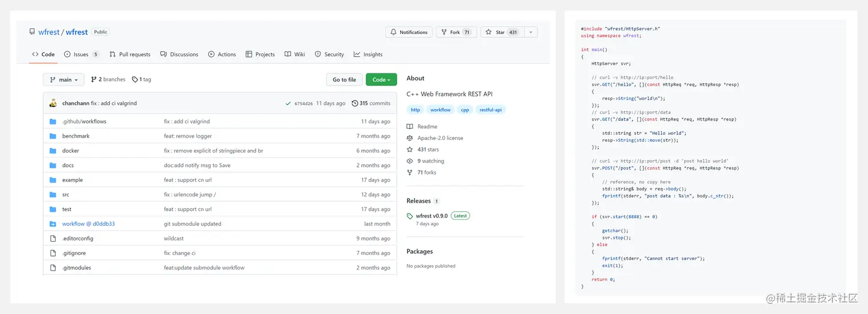Click the file icon beside .editorconfig
This screenshot has width=868, height=314.
point(53,239)
